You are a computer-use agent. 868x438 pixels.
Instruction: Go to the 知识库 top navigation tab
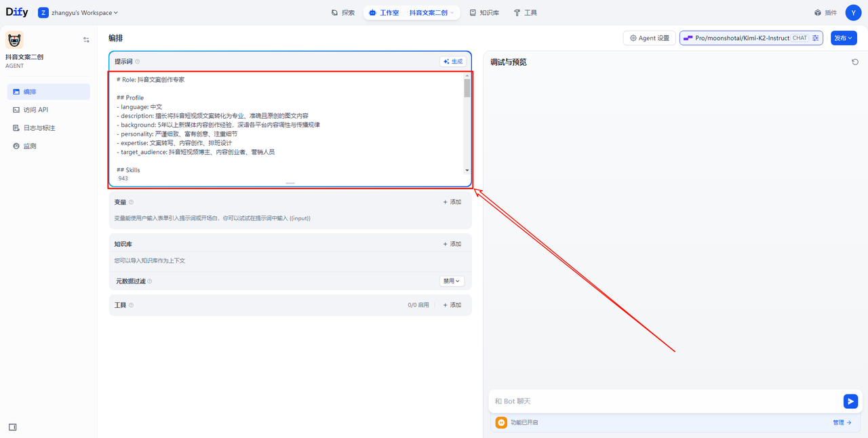click(x=484, y=13)
